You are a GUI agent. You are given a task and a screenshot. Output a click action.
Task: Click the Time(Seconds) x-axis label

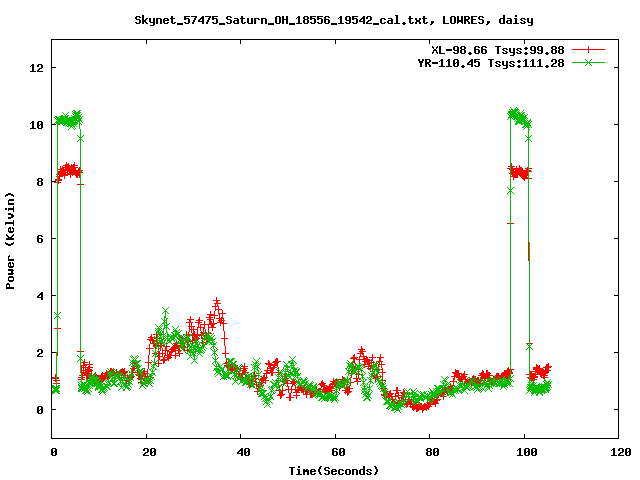point(334,471)
